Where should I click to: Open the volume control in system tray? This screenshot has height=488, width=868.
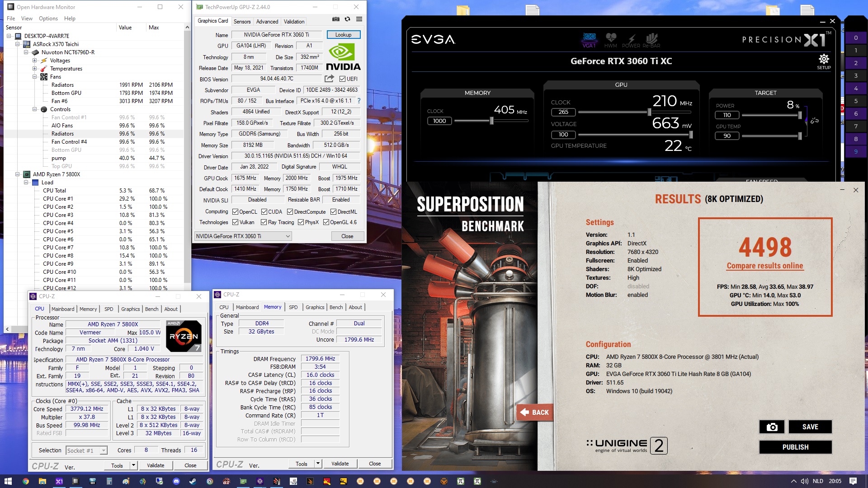tap(805, 481)
